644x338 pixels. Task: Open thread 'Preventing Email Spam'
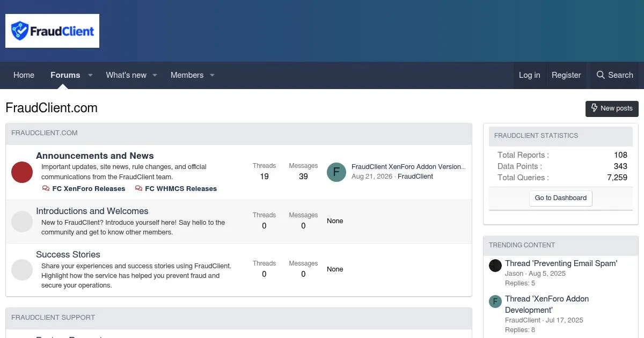(x=561, y=263)
